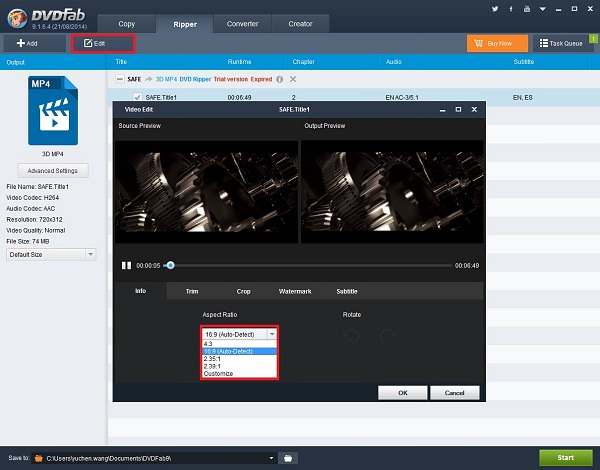Click the playback seek slider handle

[x=171, y=265]
